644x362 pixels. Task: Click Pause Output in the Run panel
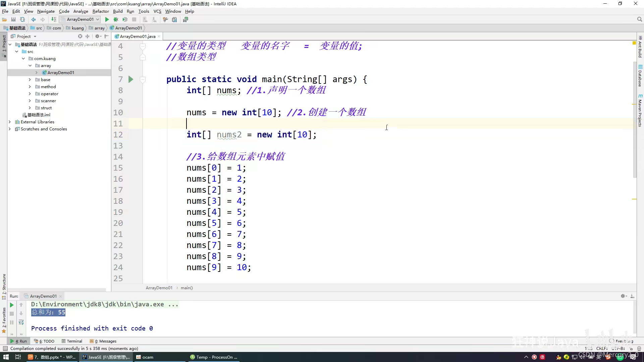pyautogui.click(x=12, y=322)
